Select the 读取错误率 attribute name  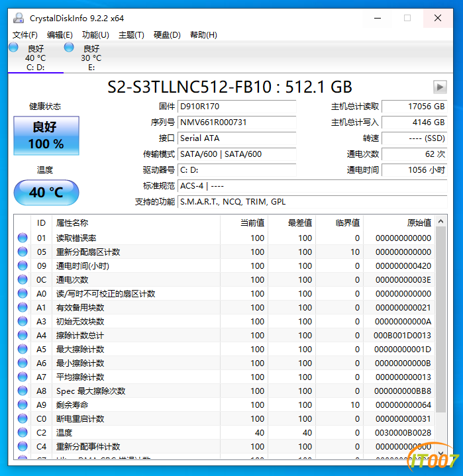pos(76,238)
